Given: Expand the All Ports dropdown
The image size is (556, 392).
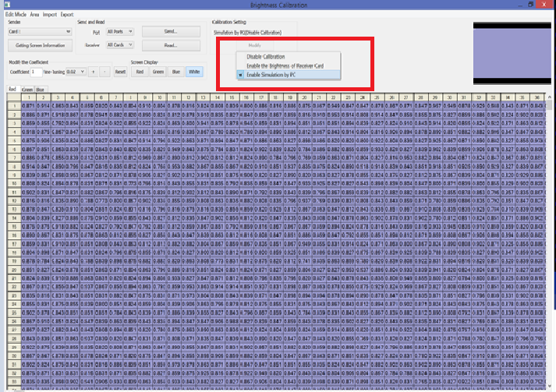Looking at the screenshot, I should [131, 32].
